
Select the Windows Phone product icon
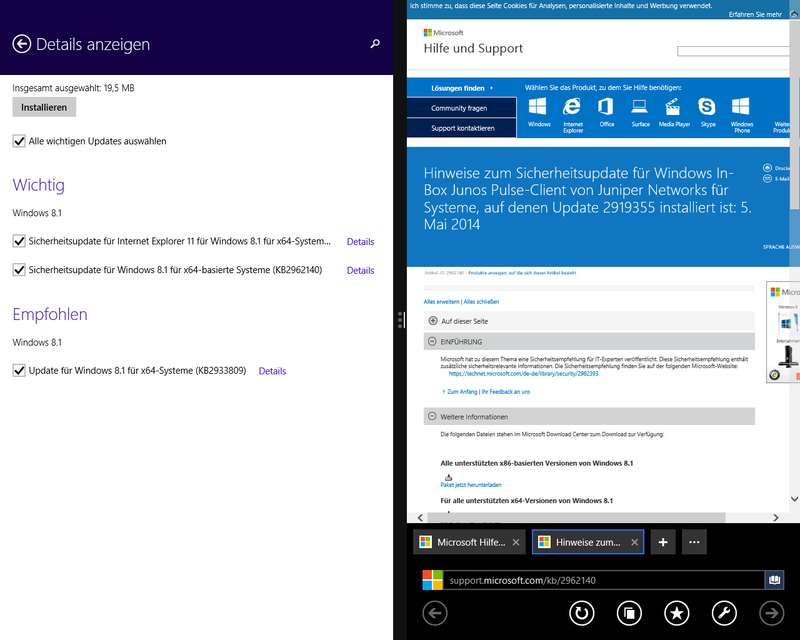point(741,114)
